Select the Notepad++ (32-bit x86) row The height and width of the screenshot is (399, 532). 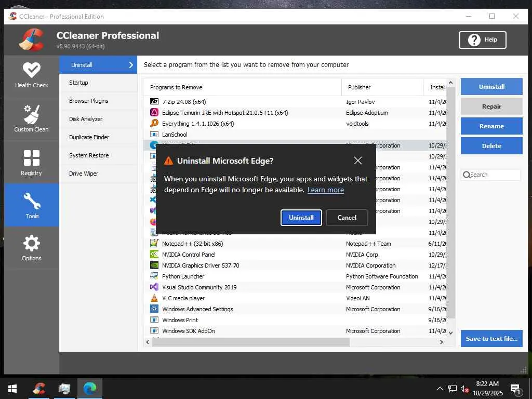point(295,243)
